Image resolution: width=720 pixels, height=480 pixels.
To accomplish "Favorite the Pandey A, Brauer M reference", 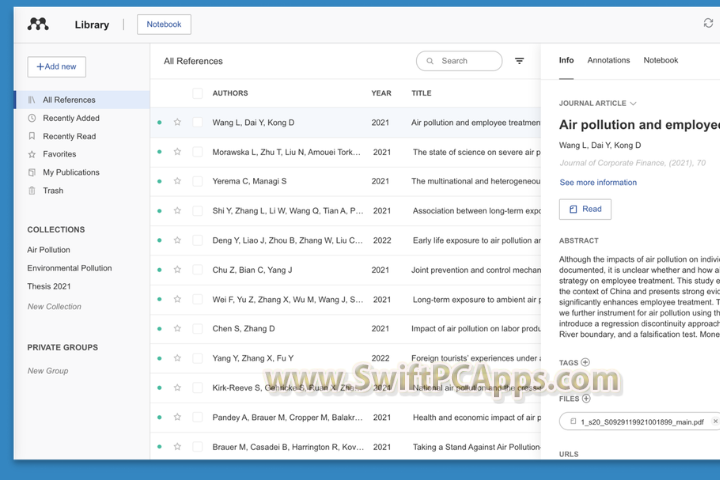I will (x=177, y=417).
